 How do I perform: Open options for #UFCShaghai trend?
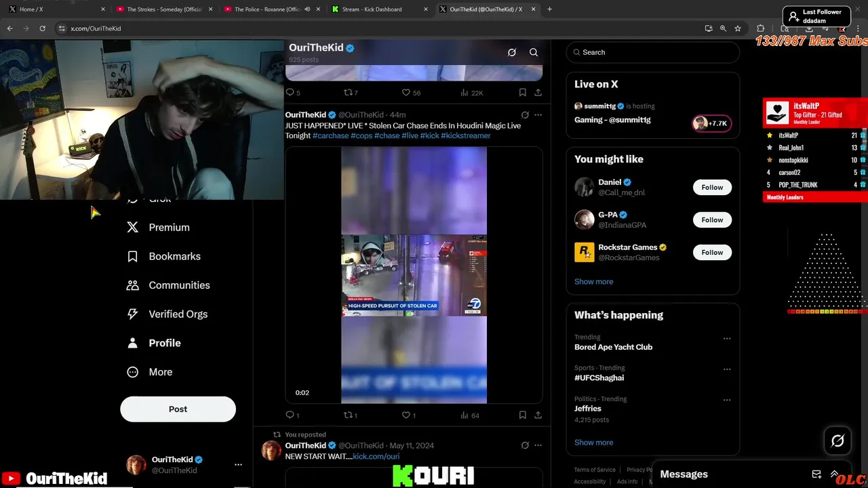[x=727, y=369]
